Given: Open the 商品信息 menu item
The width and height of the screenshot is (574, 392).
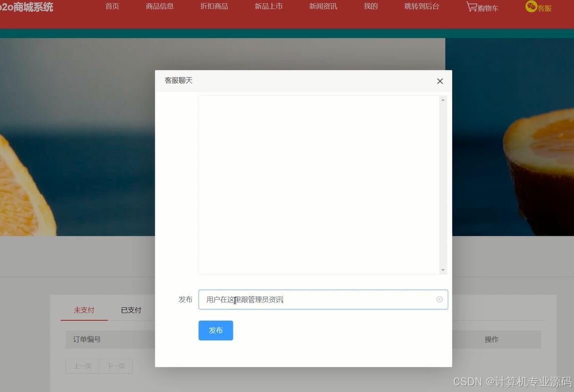Looking at the screenshot, I should 160,7.
